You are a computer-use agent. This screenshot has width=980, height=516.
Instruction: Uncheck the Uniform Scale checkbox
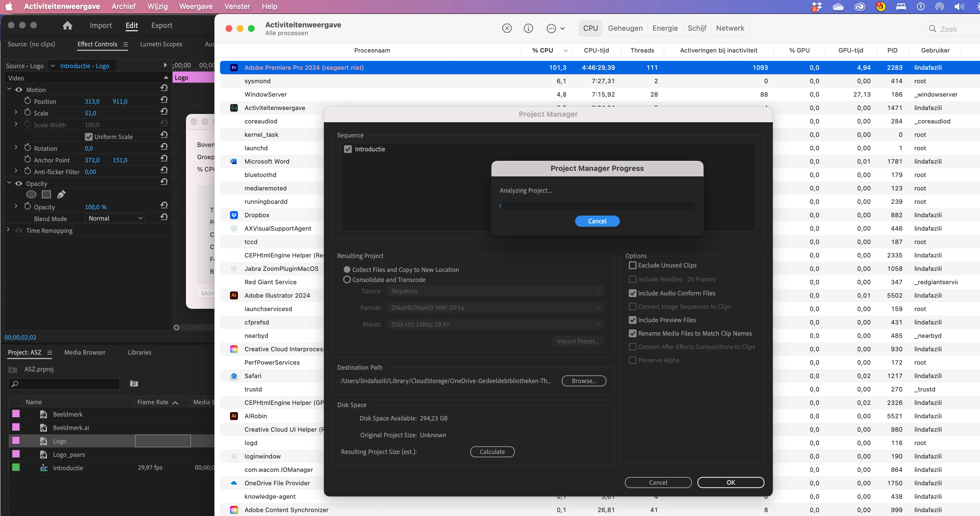pyautogui.click(x=89, y=137)
